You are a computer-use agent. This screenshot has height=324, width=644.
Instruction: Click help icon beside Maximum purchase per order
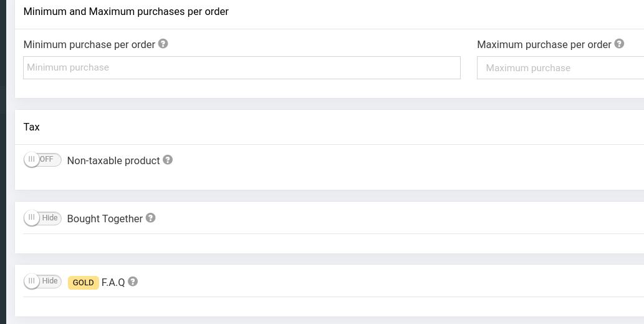(619, 44)
